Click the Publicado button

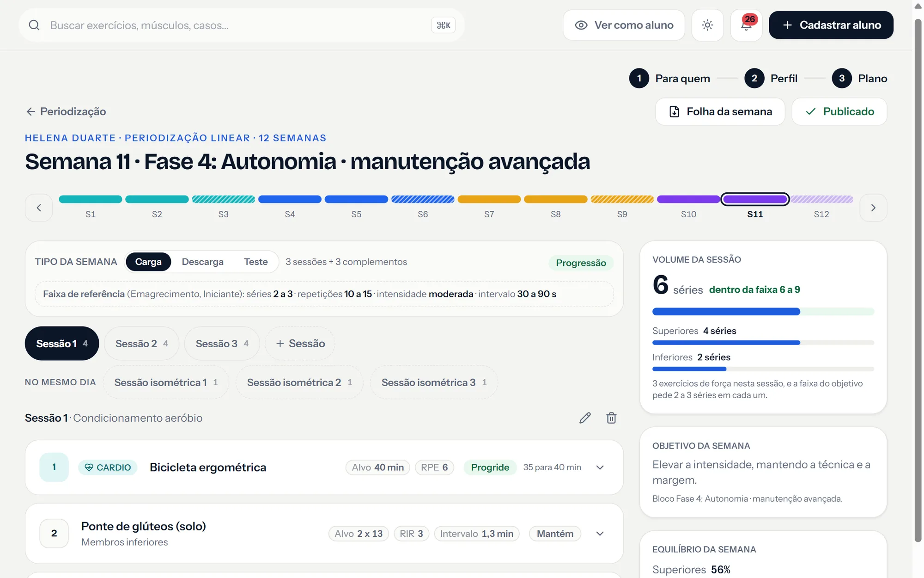839,111
